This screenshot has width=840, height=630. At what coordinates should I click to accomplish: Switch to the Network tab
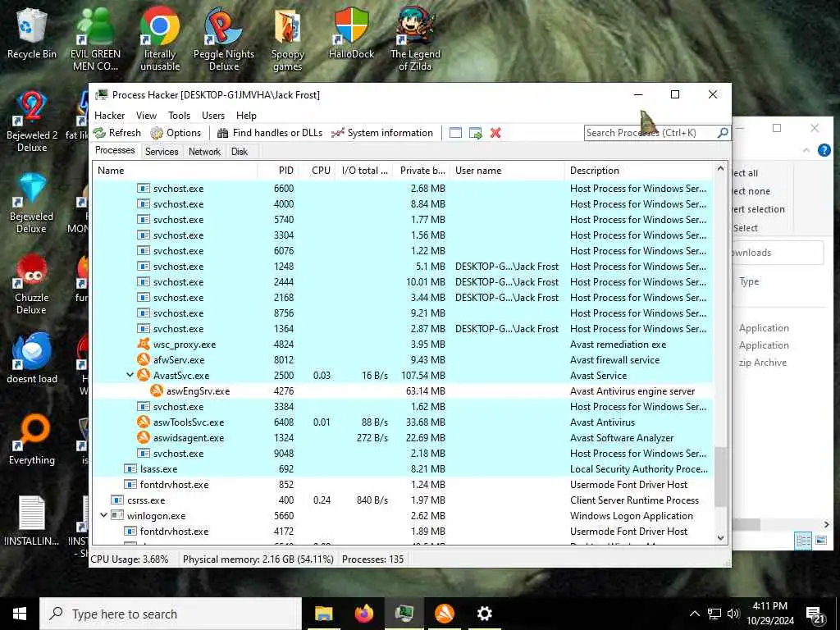pyautogui.click(x=204, y=152)
